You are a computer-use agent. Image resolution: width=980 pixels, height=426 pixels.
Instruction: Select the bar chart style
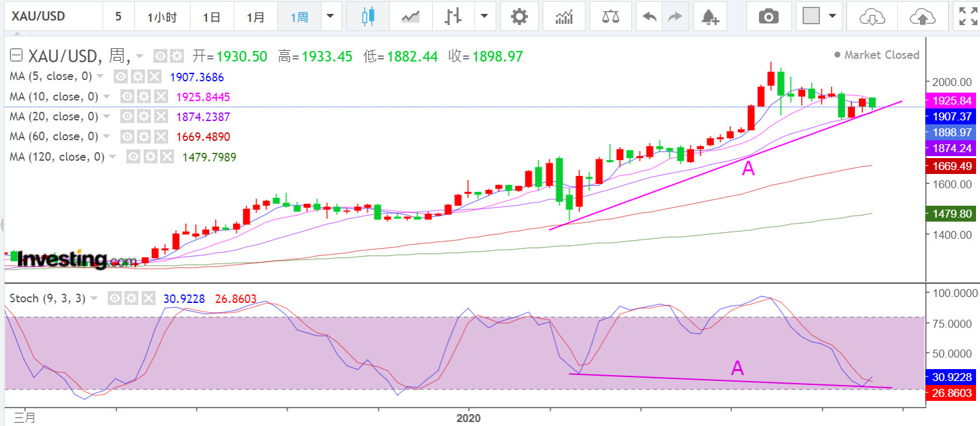coord(453,17)
